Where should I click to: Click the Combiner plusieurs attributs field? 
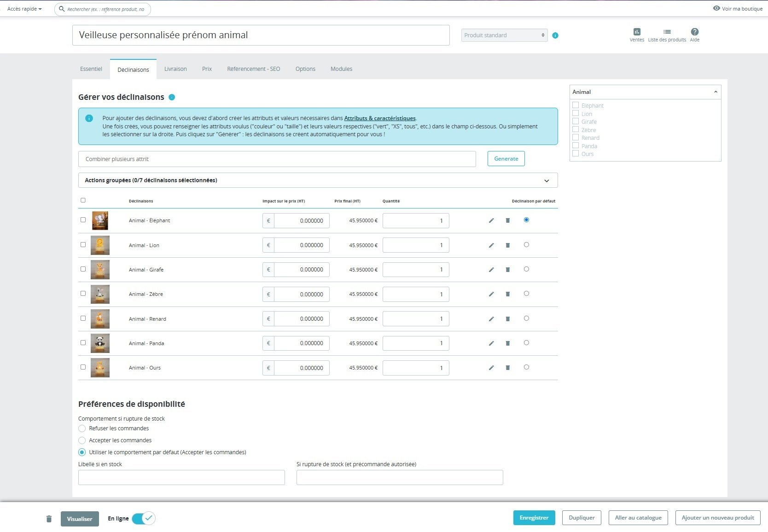(277, 159)
